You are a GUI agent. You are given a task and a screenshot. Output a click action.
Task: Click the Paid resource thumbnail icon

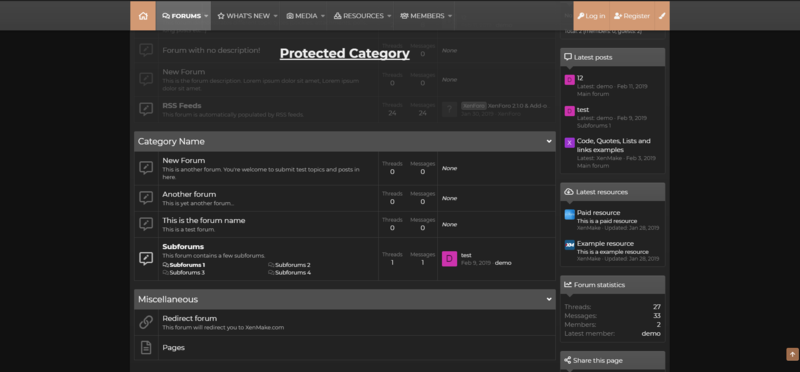[569, 214]
